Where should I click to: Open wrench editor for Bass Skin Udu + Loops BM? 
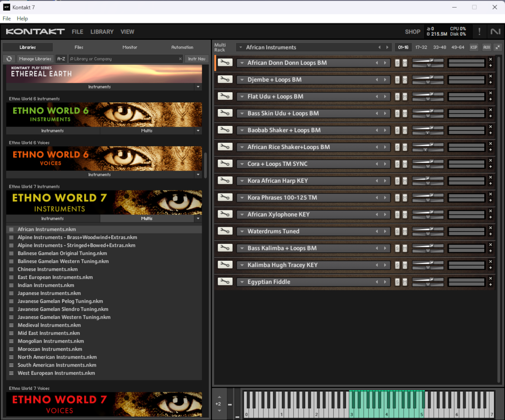(225, 113)
